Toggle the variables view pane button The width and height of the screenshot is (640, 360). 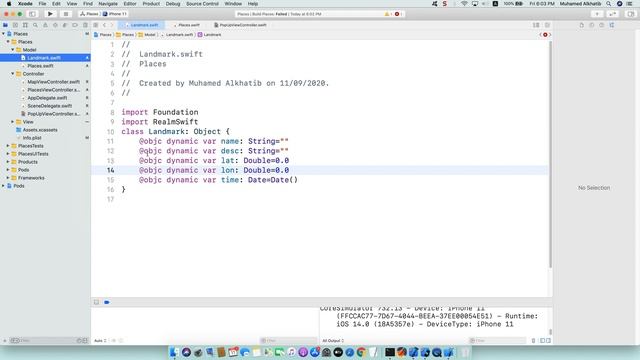(542, 340)
